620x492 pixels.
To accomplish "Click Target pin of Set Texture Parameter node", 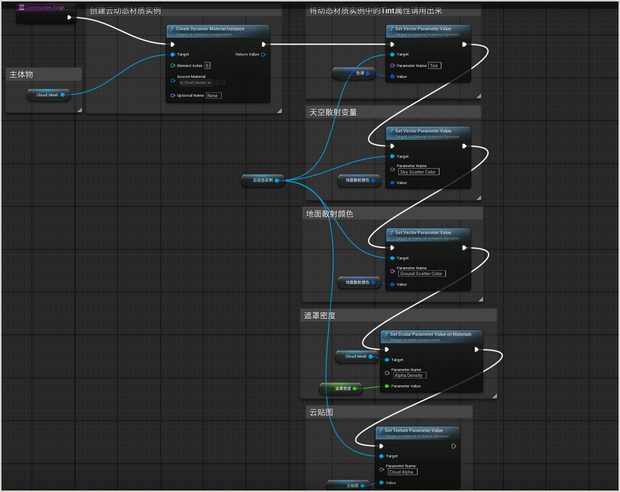I will (x=381, y=456).
